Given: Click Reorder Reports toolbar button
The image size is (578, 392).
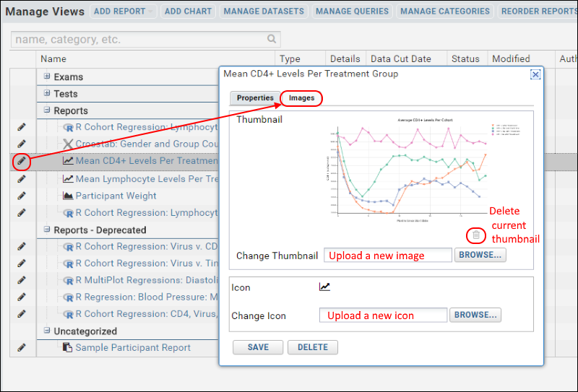Looking at the screenshot, I should 538,12.
